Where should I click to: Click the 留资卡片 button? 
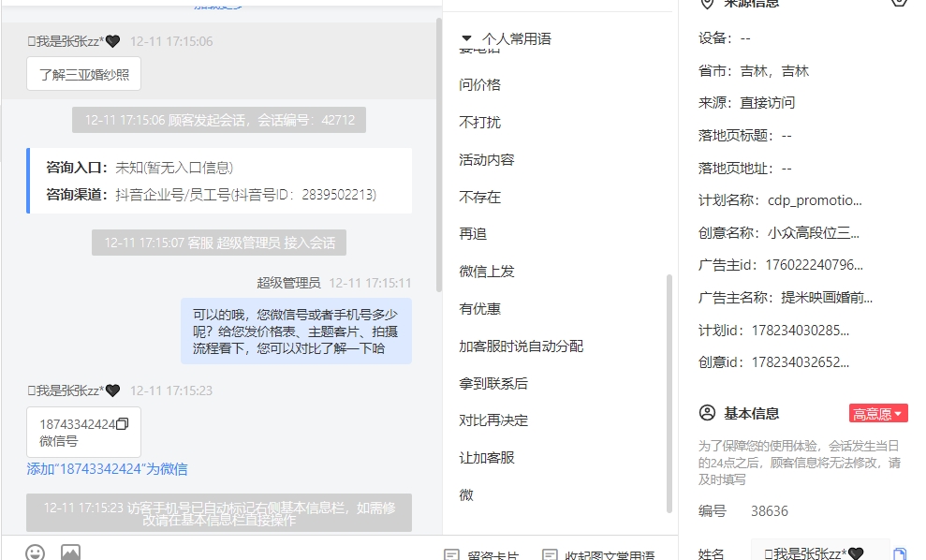pos(482,555)
